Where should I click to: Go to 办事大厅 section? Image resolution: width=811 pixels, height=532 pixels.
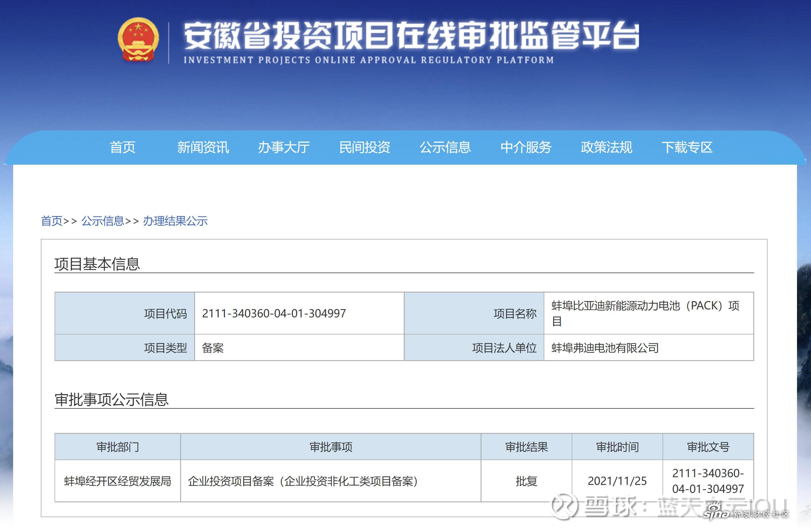tap(284, 148)
